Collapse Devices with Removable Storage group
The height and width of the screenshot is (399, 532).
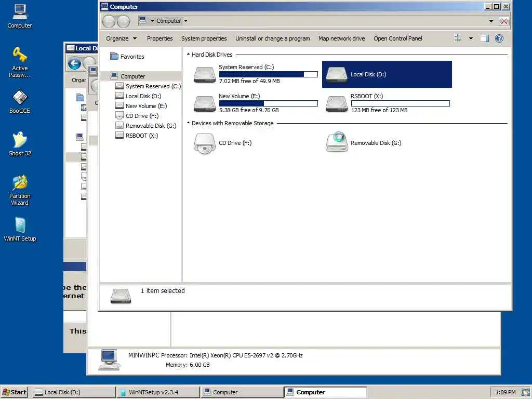pyautogui.click(x=188, y=123)
